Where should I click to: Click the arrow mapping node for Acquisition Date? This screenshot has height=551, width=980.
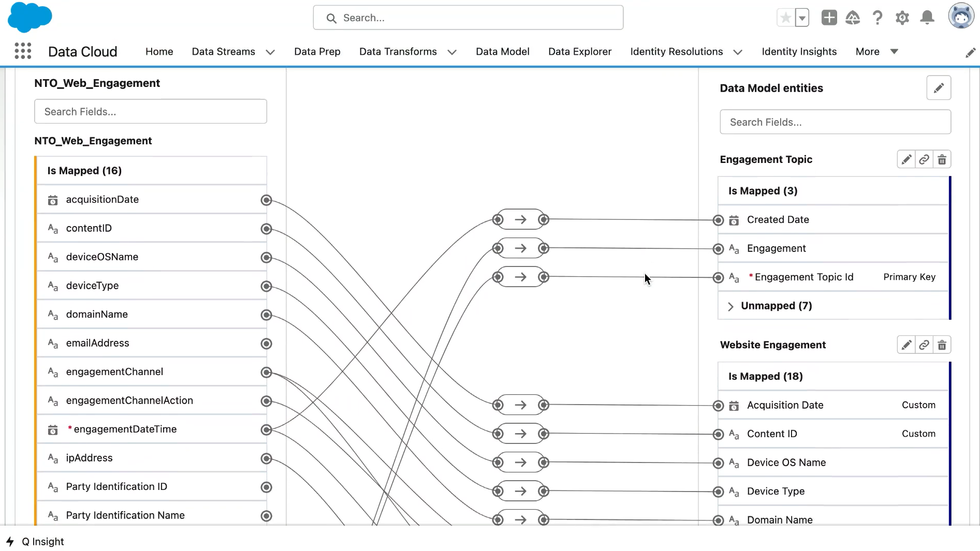point(520,405)
